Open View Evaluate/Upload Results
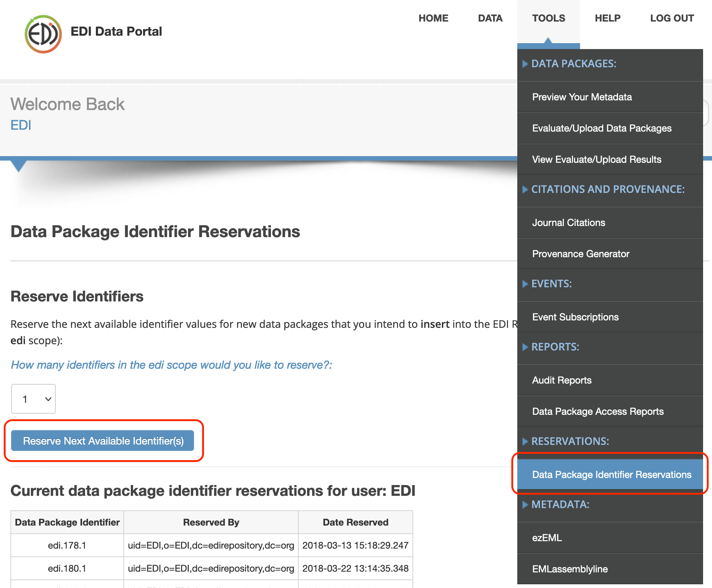This screenshot has width=712, height=588. point(610,159)
